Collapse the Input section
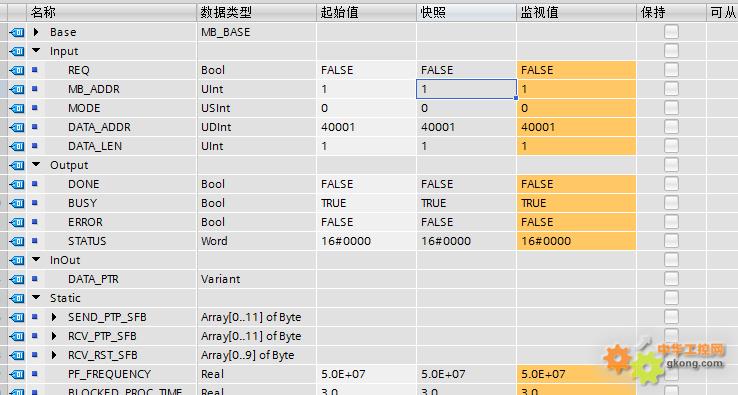This screenshot has height=395, width=738. pos(36,50)
